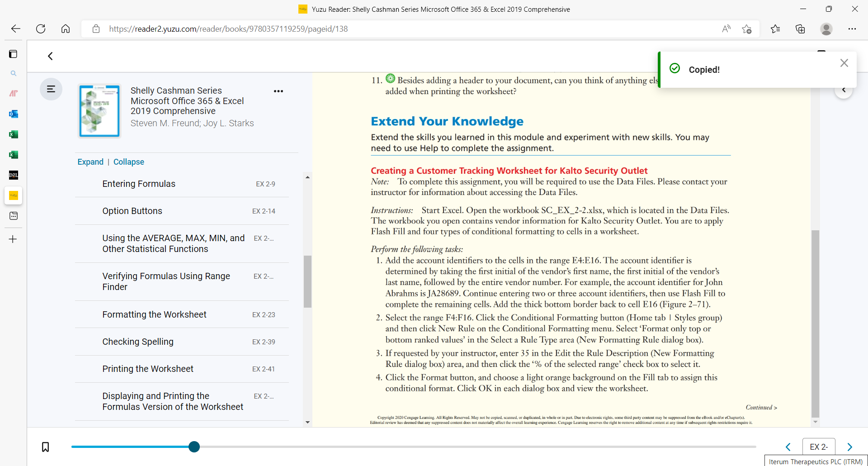Go back using Yuzu reader back chevron
868x466 pixels.
coord(50,56)
